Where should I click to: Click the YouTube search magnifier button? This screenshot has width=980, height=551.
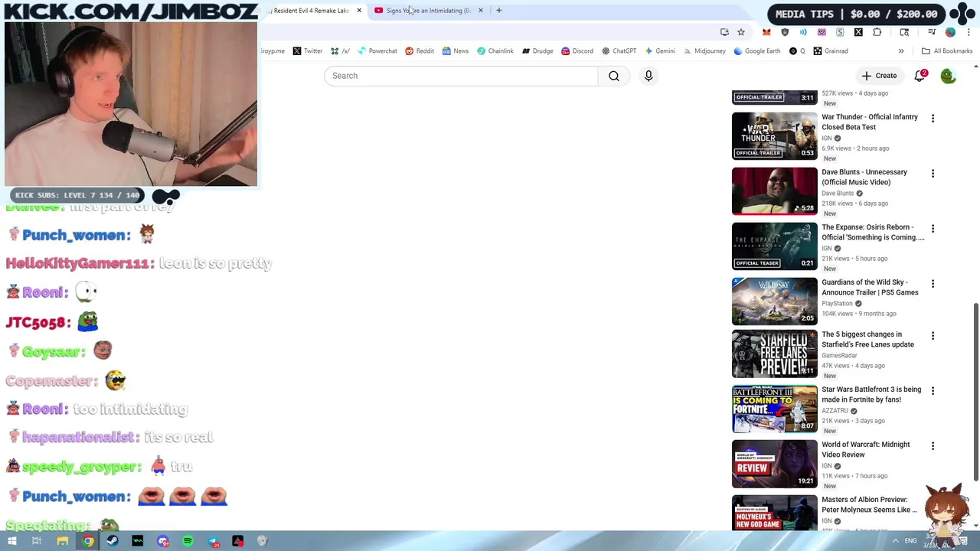pyautogui.click(x=614, y=76)
